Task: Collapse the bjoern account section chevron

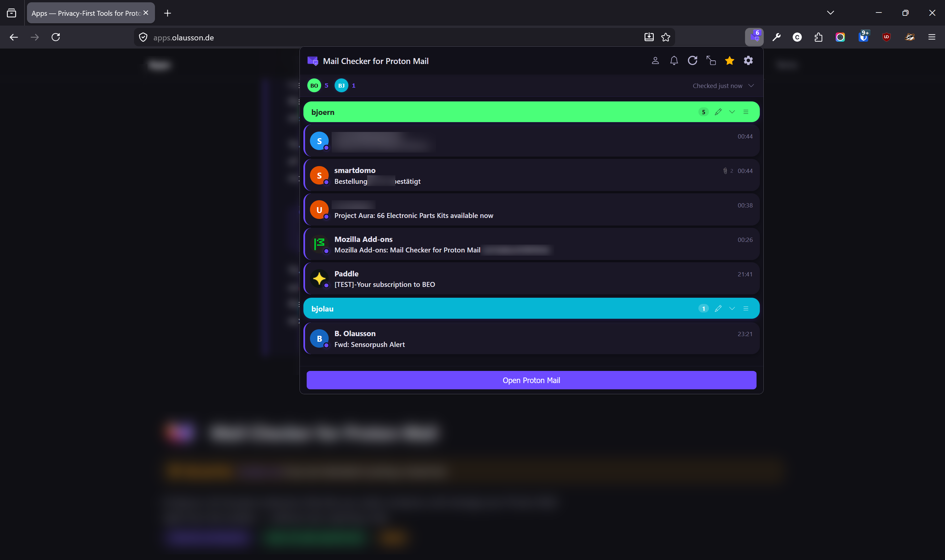Action: click(x=732, y=112)
